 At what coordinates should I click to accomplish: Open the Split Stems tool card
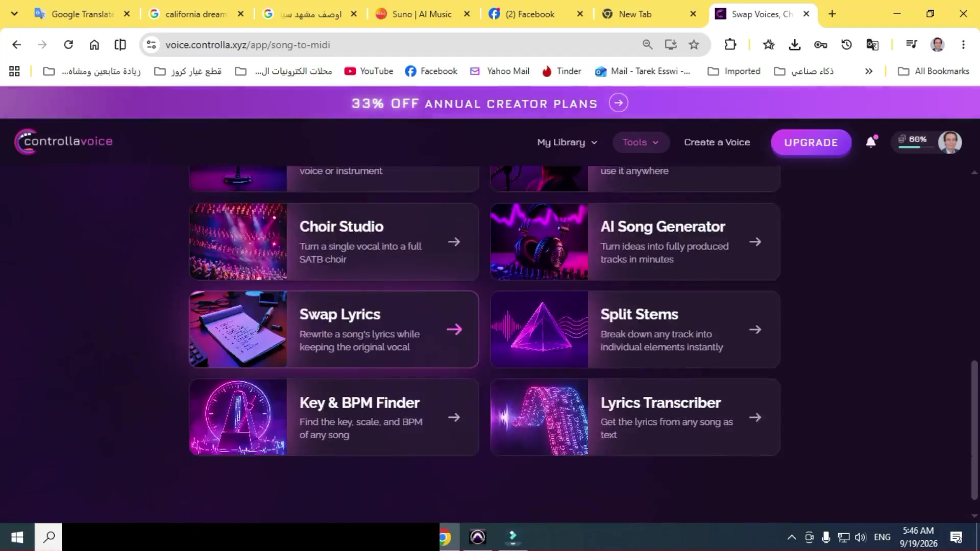click(x=635, y=330)
